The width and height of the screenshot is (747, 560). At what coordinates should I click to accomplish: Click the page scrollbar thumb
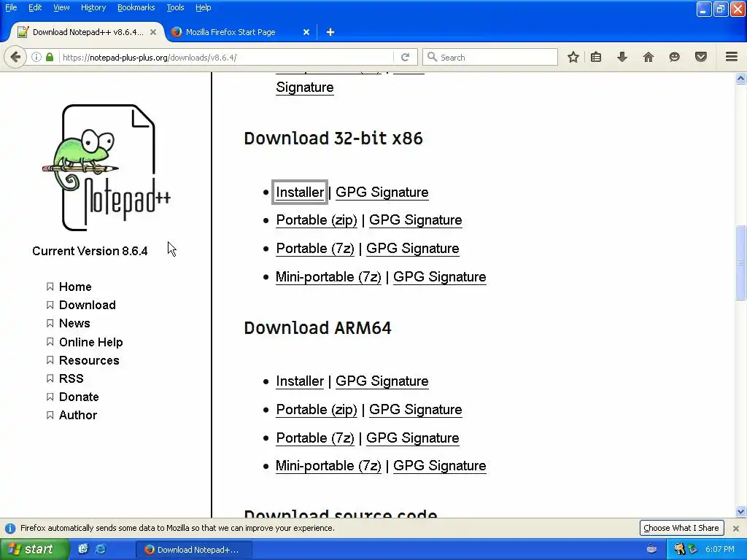pyautogui.click(x=740, y=262)
